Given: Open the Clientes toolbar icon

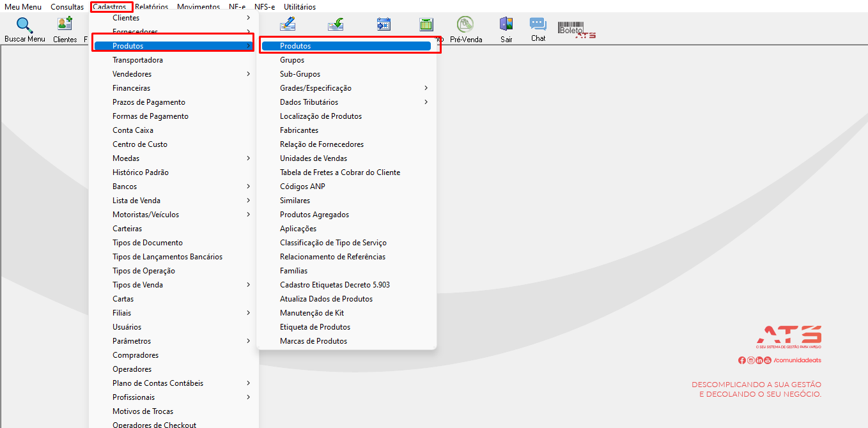Looking at the screenshot, I should 65,25.
